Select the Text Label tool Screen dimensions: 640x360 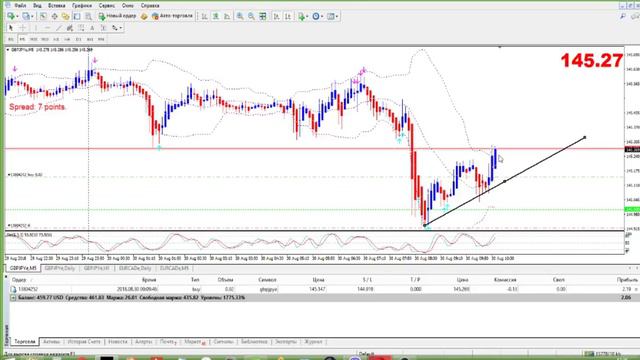coord(104,28)
